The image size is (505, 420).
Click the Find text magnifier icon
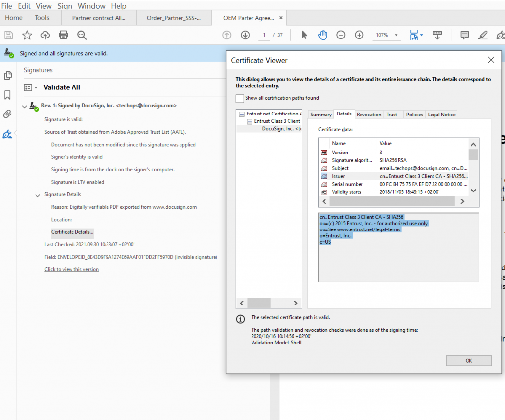pos(82,35)
